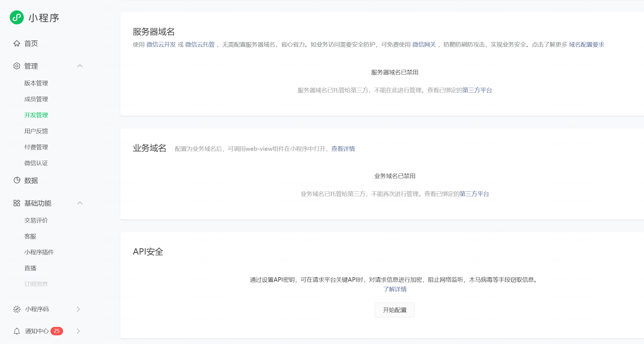Open the 微信云开发 link
The image size is (644, 344).
161,45
